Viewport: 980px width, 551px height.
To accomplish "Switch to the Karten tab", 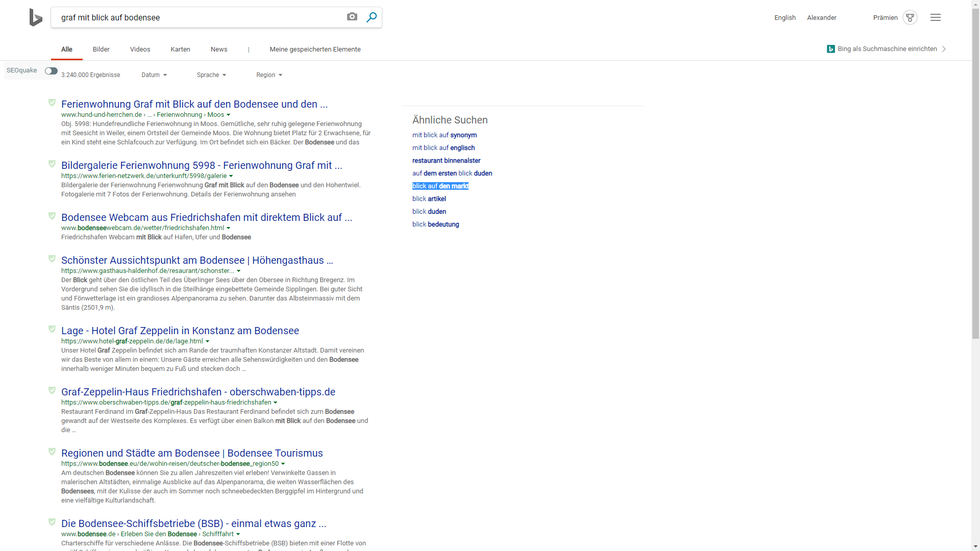I will click(x=180, y=49).
